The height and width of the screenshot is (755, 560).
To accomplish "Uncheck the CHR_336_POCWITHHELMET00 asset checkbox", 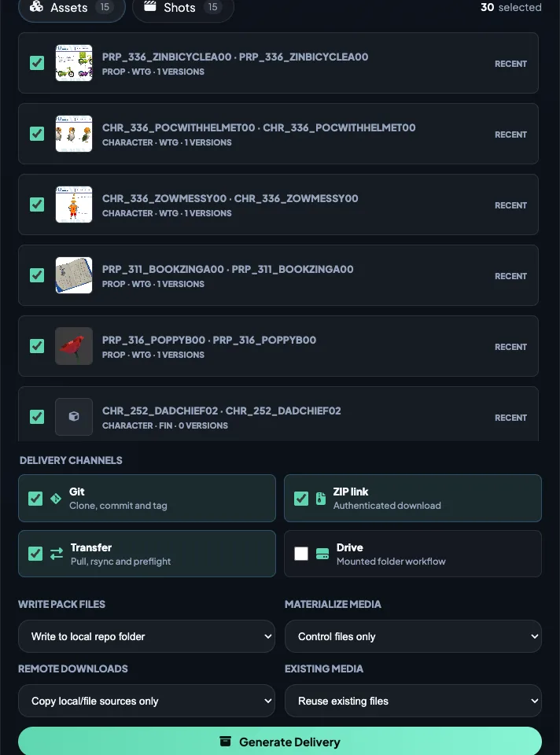I will tap(37, 134).
